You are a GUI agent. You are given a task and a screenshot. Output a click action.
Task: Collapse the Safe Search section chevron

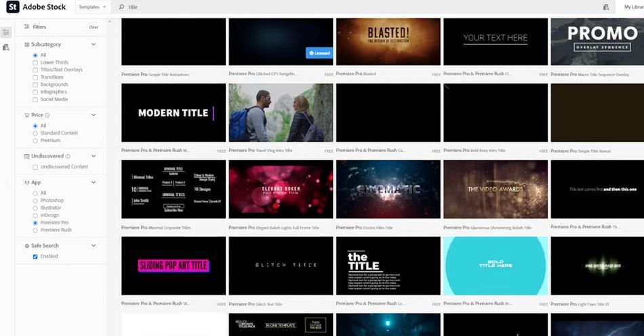coord(94,246)
